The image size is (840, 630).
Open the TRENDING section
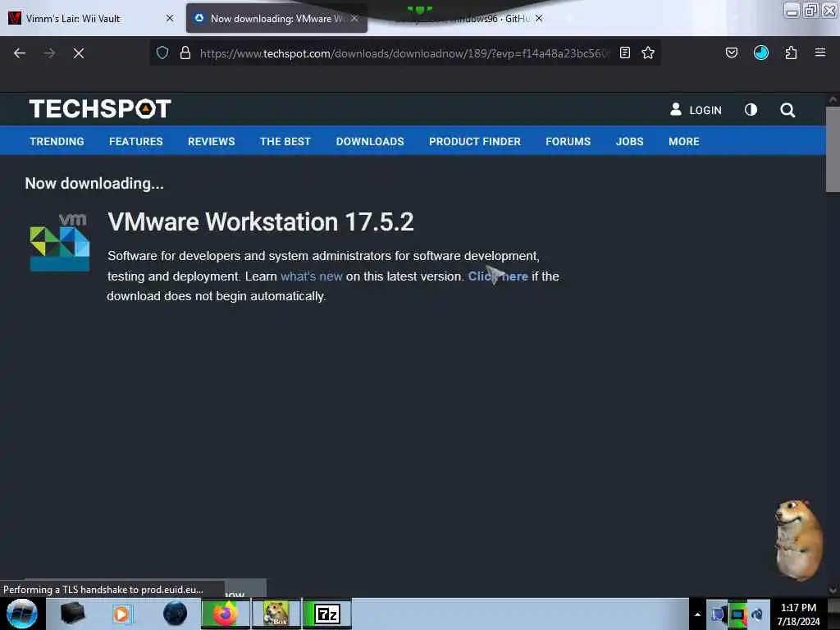click(x=57, y=141)
